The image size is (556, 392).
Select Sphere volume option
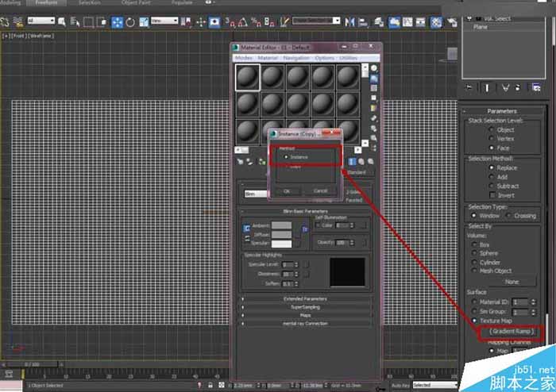click(x=474, y=253)
